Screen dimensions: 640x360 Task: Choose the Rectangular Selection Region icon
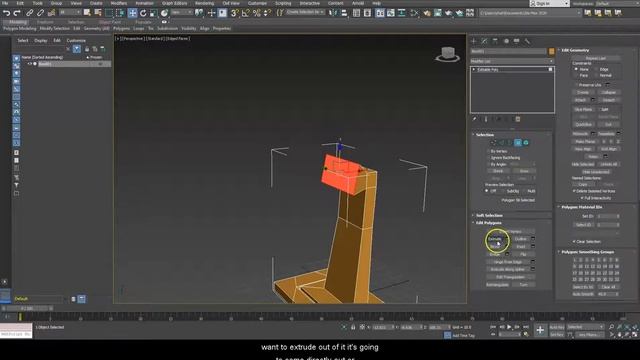[x=109, y=13]
